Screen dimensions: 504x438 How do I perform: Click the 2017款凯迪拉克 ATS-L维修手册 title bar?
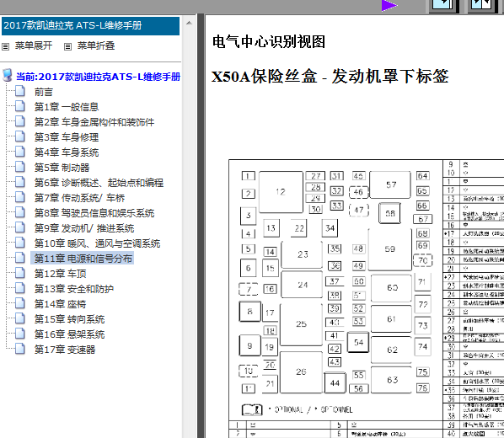point(91,26)
